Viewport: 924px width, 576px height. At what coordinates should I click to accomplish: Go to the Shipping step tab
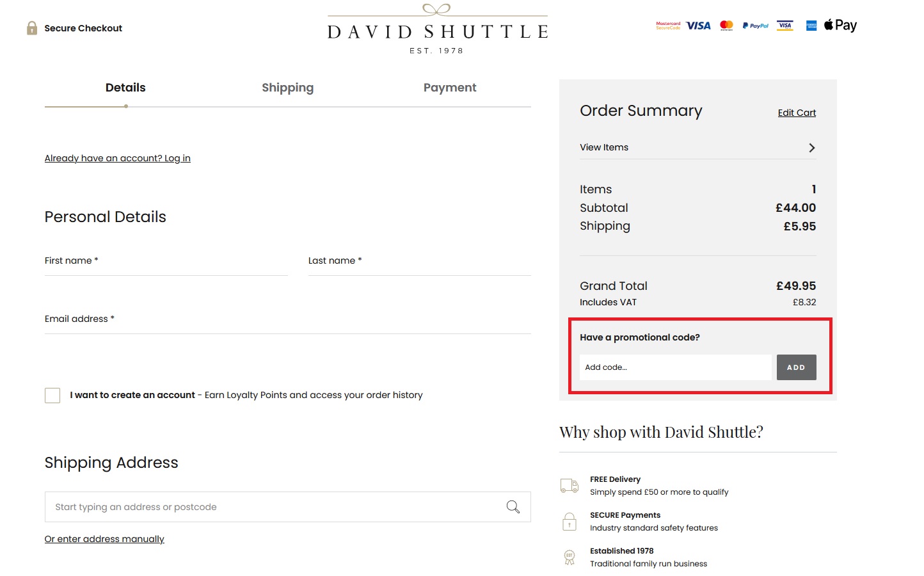point(288,88)
